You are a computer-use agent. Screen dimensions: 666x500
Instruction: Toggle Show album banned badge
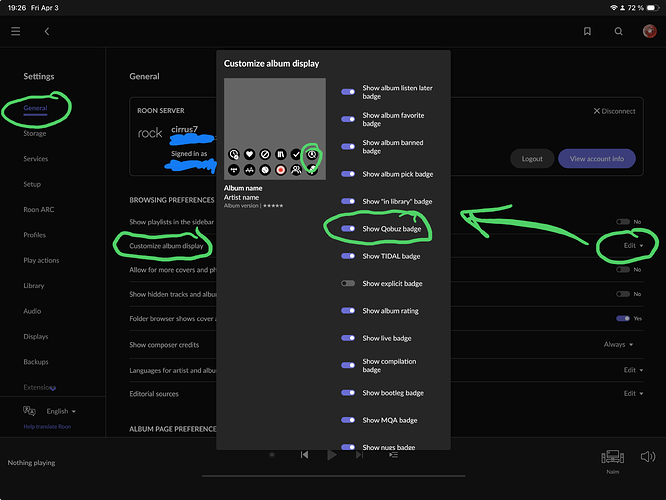coord(348,147)
